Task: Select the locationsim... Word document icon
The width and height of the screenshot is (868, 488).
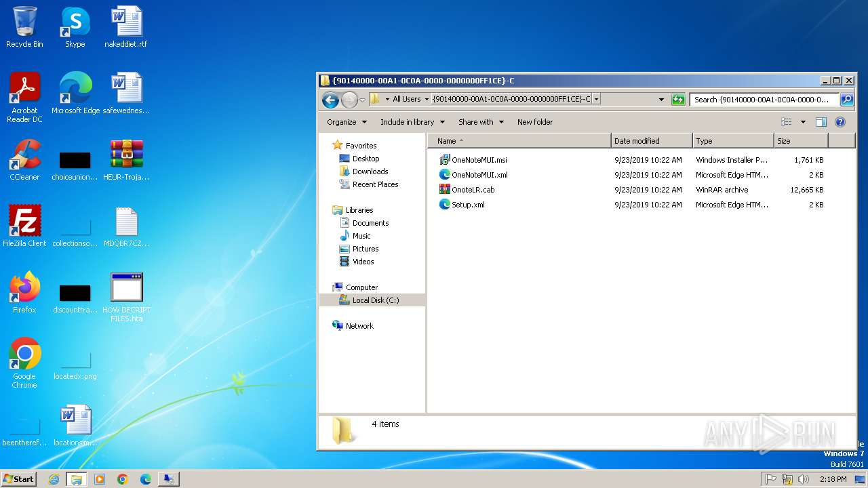Action: pyautogui.click(x=75, y=426)
